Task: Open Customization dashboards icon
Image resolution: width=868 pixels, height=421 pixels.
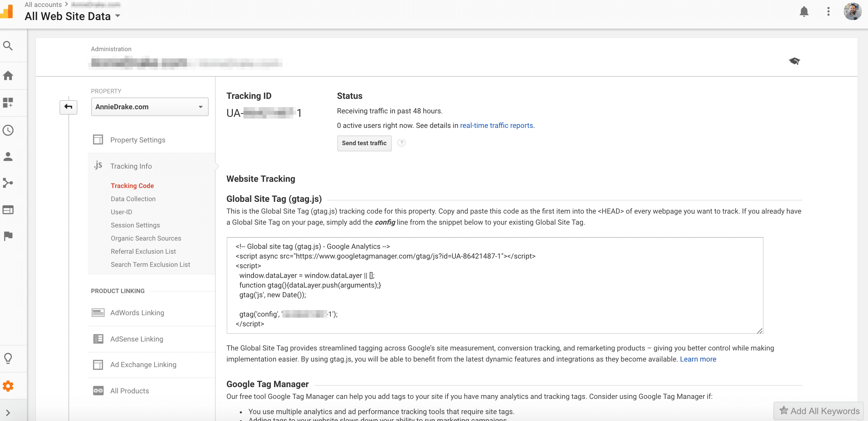Action: click(x=8, y=103)
